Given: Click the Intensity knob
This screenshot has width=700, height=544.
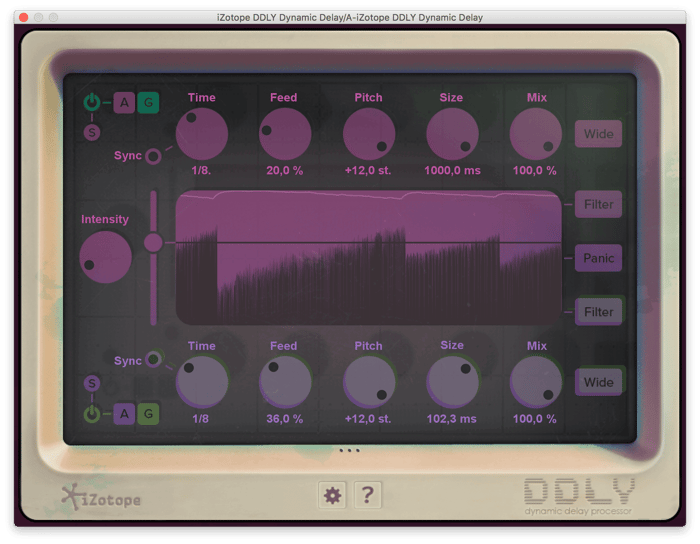Looking at the screenshot, I should (105, 257).
